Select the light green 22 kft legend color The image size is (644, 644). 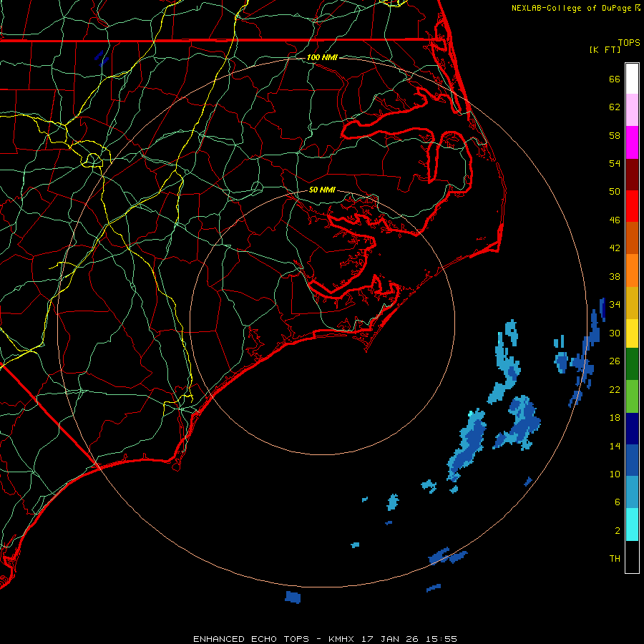point(632,396)
